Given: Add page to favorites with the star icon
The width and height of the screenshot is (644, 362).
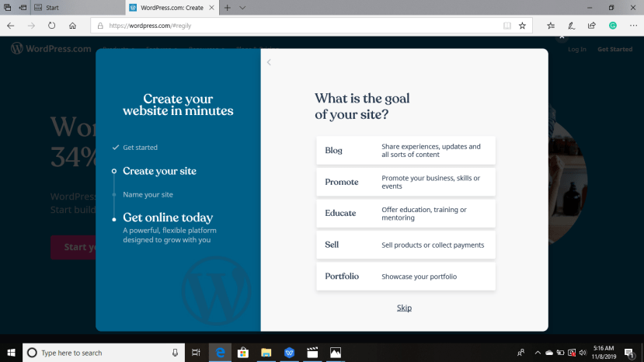Looking at the screenshot, I should click(522, 26).
